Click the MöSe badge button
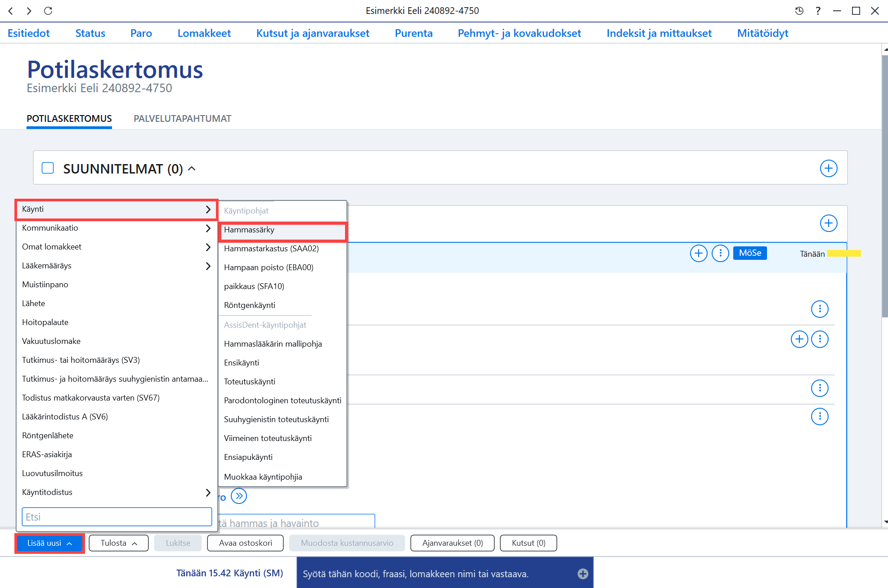This screenshot has width=888, height=588. tap(750, 253)
